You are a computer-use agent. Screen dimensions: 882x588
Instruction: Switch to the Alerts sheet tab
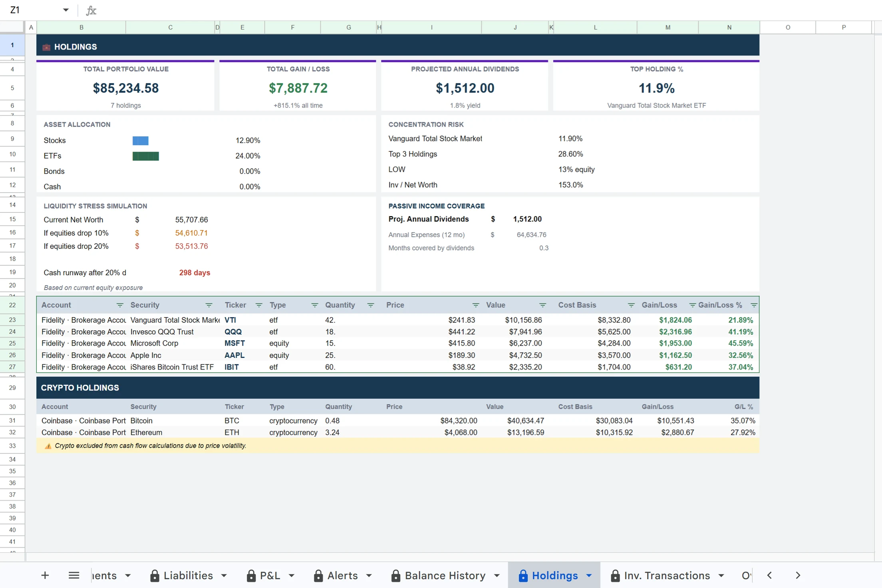tap(343, 576)
